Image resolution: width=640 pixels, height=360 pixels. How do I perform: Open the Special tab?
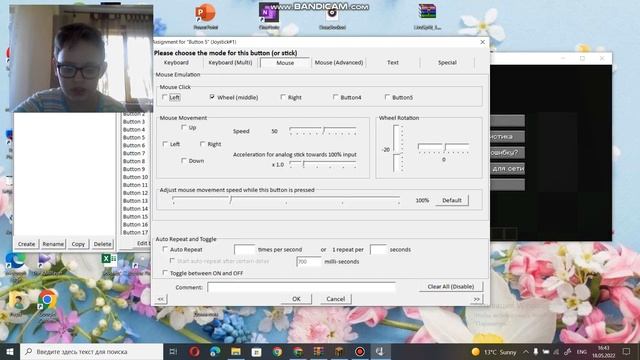(447, 62)
